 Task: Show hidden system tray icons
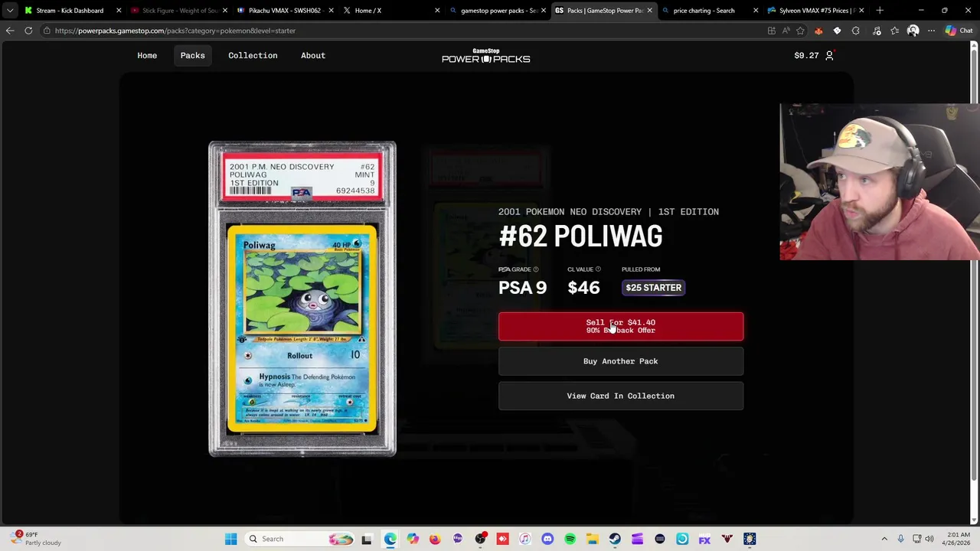point(884,539)
